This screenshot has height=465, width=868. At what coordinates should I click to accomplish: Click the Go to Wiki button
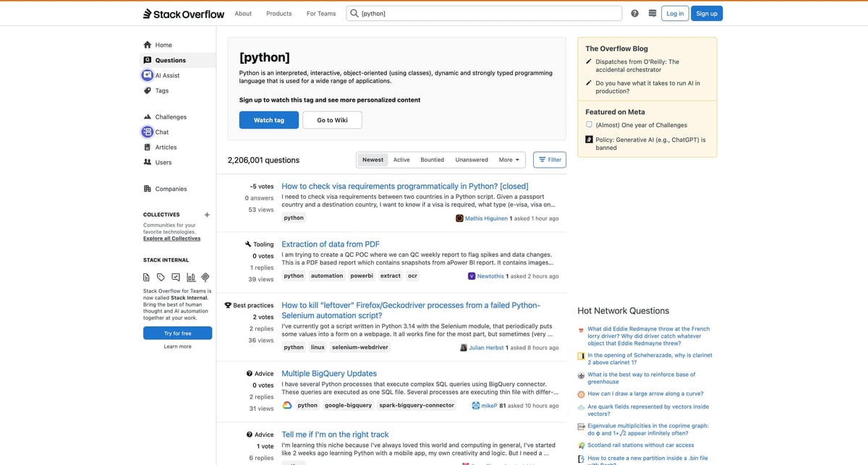tap(332, 120)
